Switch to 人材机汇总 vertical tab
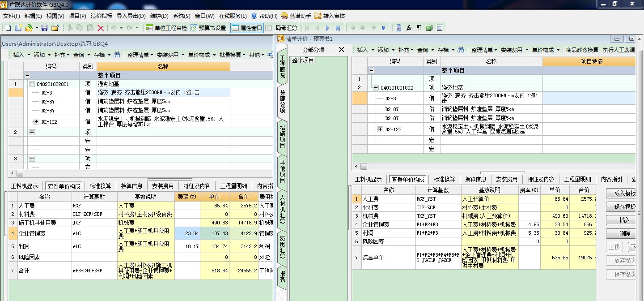644x301 pixels. pos(282,209)
